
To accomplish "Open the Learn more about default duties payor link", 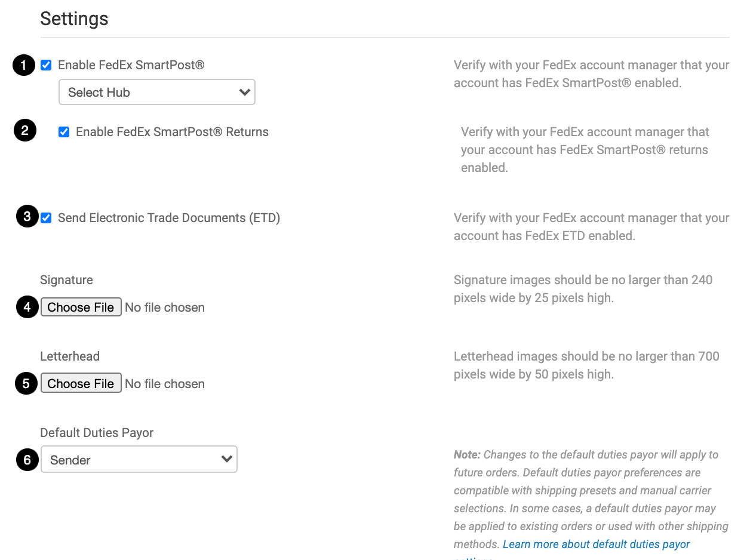I will click(x=596, y=544).
